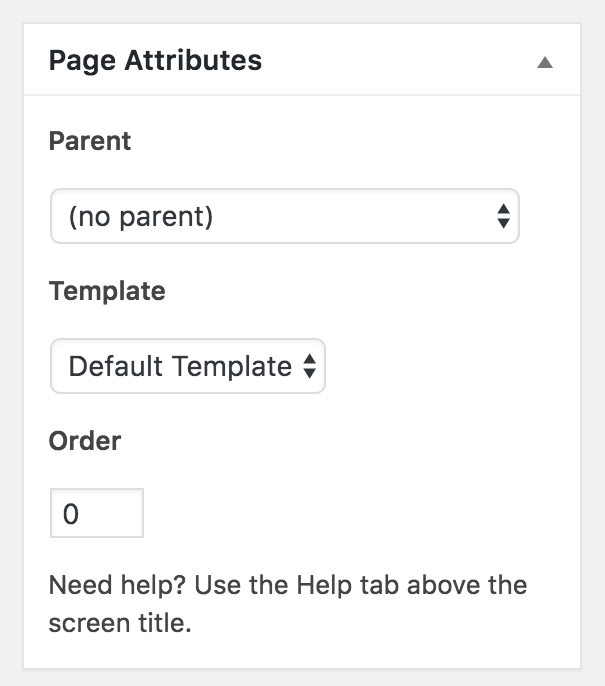Click the Template field label
605x686 pixels.
tap(107, 291)
